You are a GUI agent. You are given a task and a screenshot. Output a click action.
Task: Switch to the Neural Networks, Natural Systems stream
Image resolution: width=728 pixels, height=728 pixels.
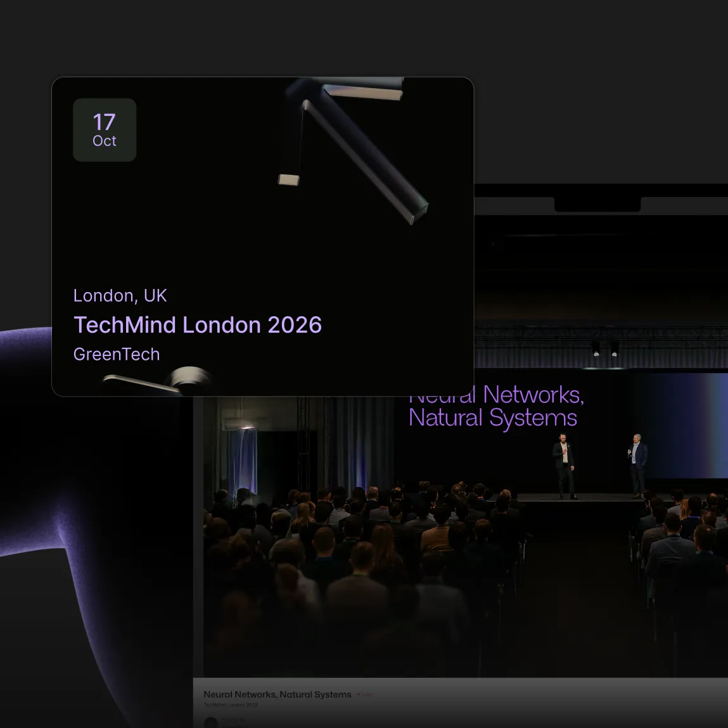pyautogui.click(x=278, y=694)
